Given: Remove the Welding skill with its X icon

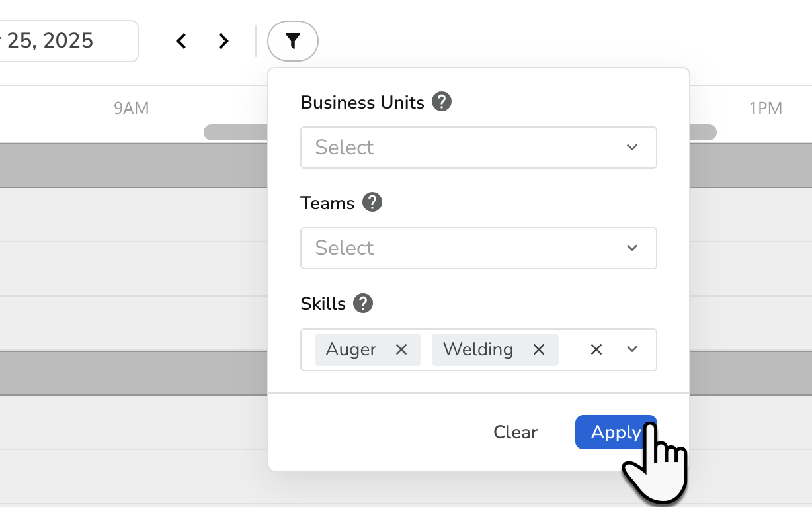Looking at the screenshot, I should click(539, 349).
